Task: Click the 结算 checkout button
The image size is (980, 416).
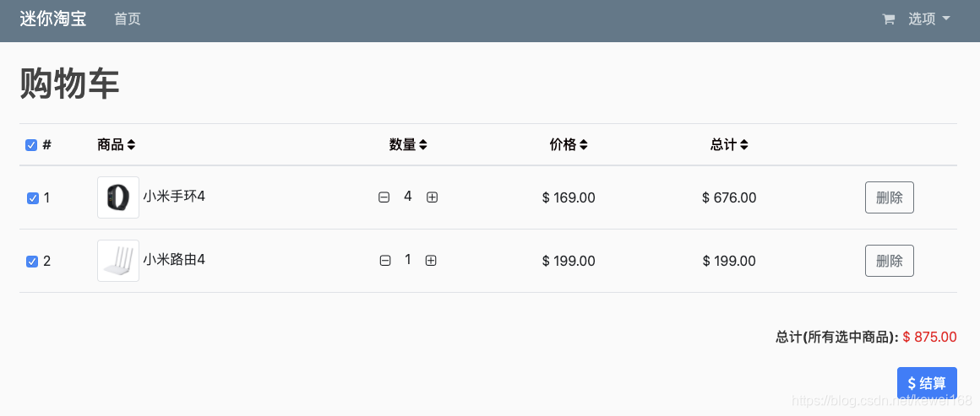Action: click(x=927, y=383)
